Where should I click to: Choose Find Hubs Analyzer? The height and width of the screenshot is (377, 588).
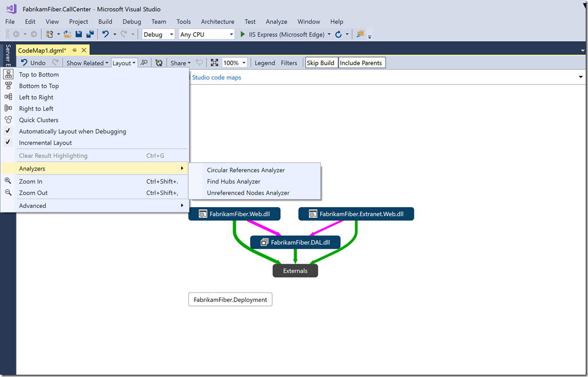255,181
